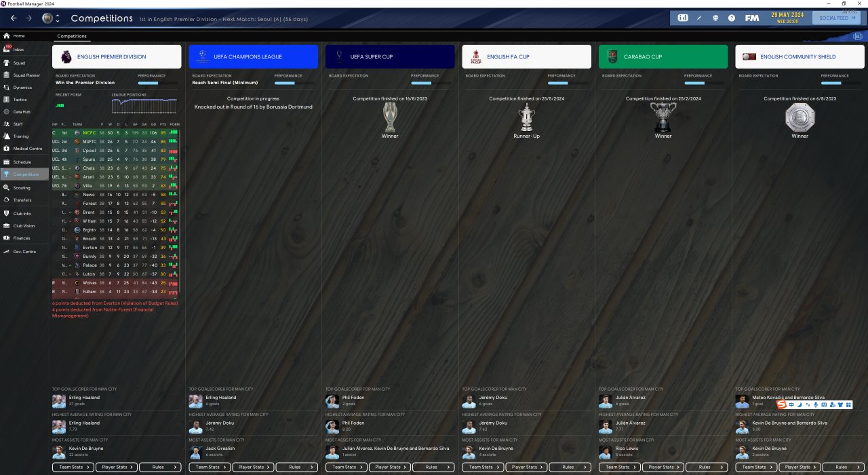Select L'pool row in league table
The height and width of the screenshot is (475, 868).
117,150
